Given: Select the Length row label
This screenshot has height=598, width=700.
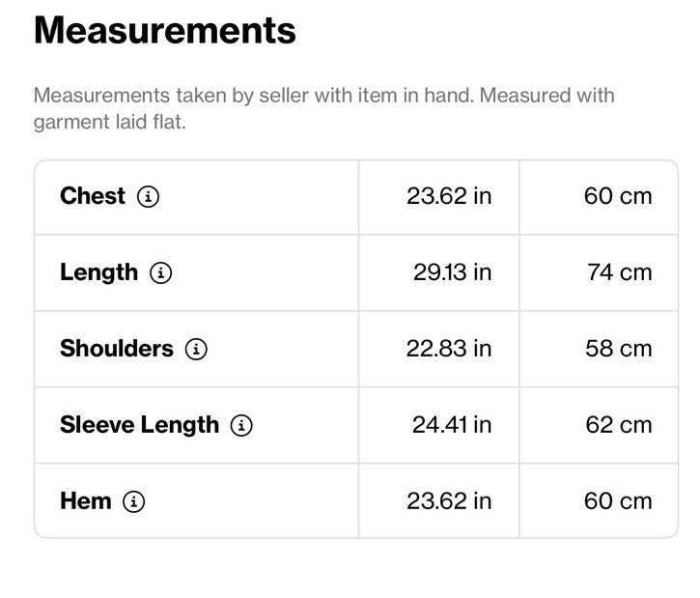Looking at the screenshot, I should pos(98,272).
